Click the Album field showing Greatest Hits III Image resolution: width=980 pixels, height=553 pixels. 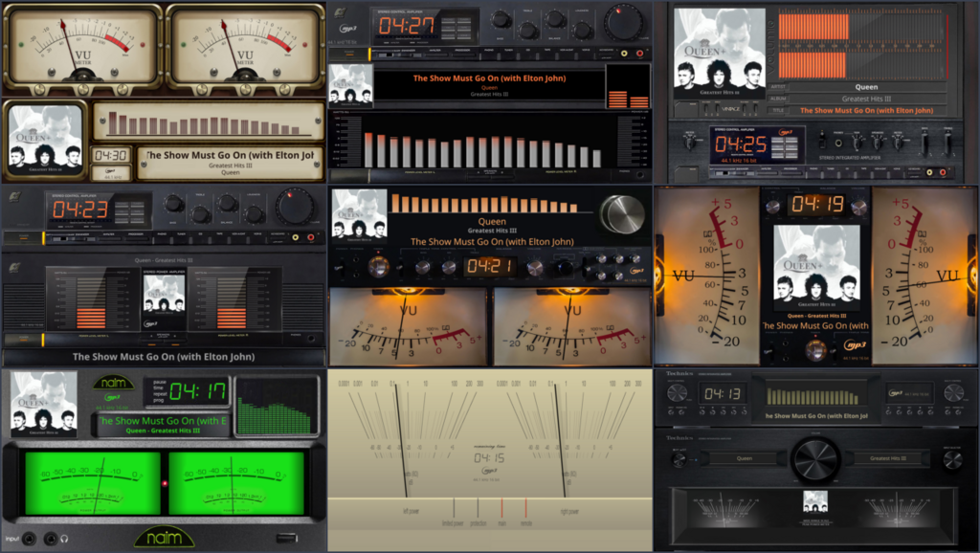(866, 99)
